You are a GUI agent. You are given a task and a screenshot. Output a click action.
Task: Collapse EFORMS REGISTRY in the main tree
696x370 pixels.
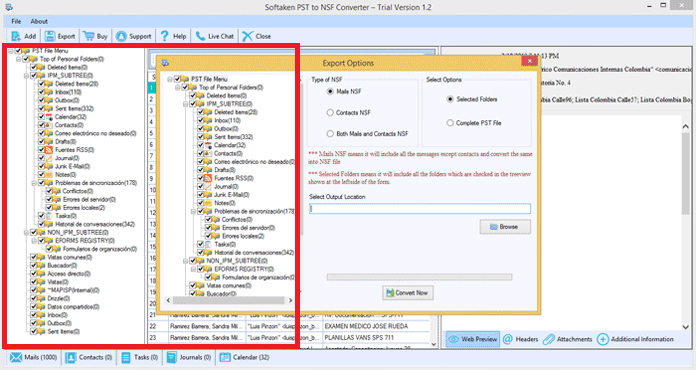(34, 240)
